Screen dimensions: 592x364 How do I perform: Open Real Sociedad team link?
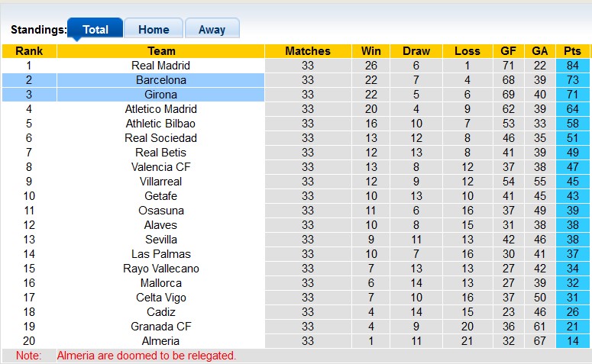tap(160, 138)
